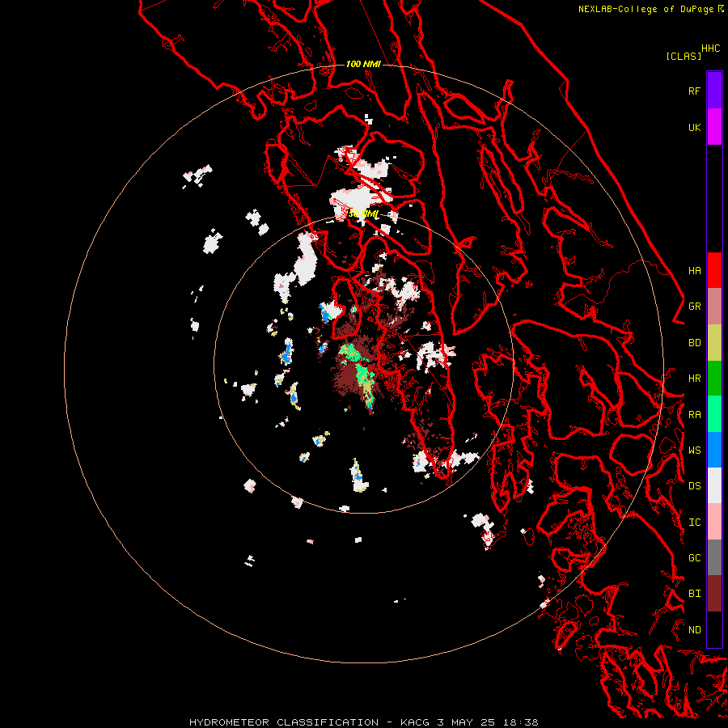Select the WS legend label text
Image resolution: width=728 pixels, height=728 pixels.
pyautogui.click(x=694, y=450)
